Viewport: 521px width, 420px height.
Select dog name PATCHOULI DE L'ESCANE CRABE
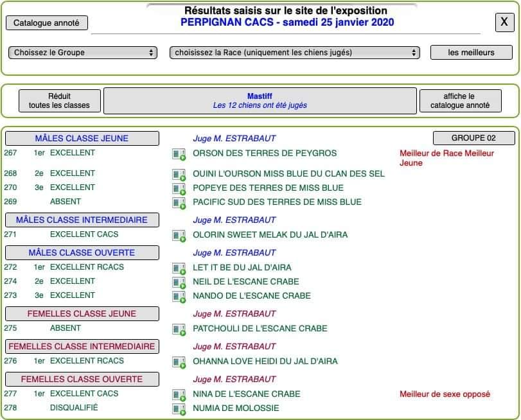[x=260, y=329]
